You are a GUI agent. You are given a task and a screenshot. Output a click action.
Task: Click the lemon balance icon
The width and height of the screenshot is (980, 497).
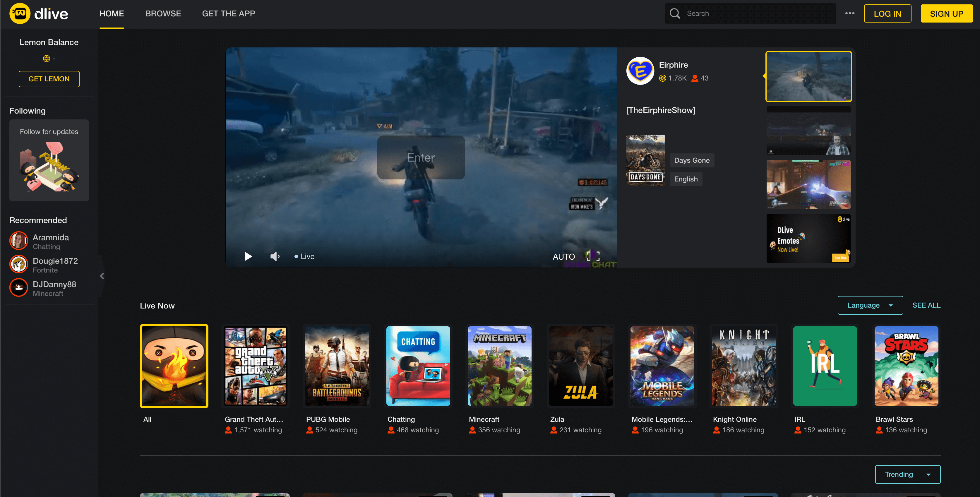point(47,59)
